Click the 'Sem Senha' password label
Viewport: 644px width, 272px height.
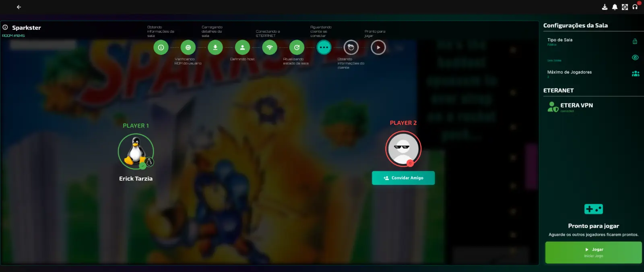coord(554,60)
